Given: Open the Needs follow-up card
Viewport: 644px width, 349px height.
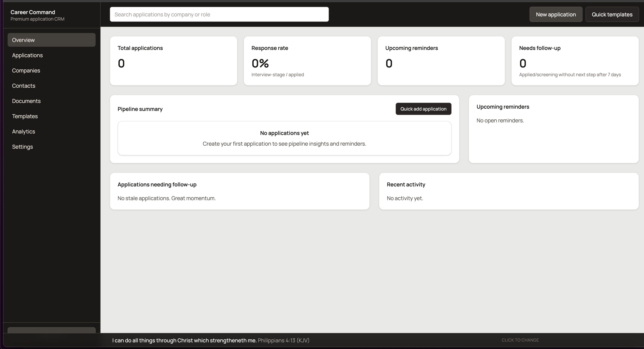Looking at the screenshot, I should [575, 61].
